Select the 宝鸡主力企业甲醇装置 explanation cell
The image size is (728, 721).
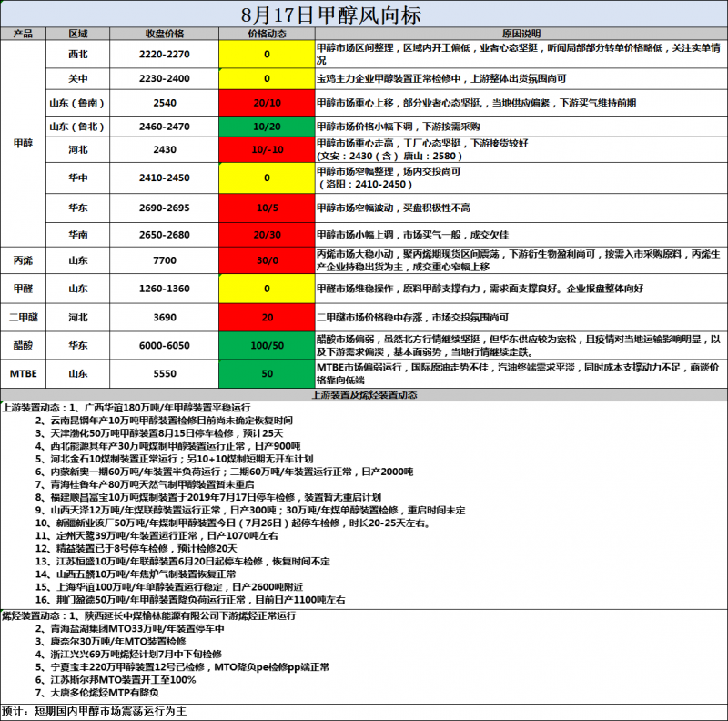(x=521, y=79)
